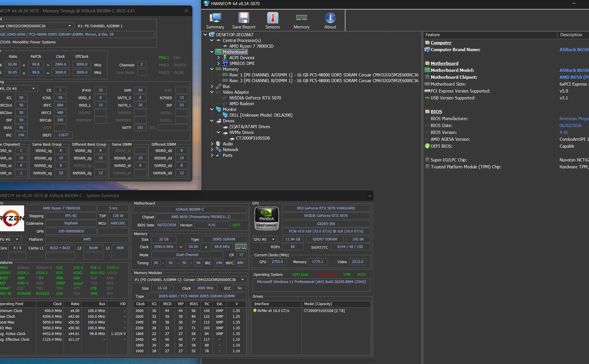589x364 pixels.
Task: Click the AMD Radeon tree icon
Action: (225, 104)
